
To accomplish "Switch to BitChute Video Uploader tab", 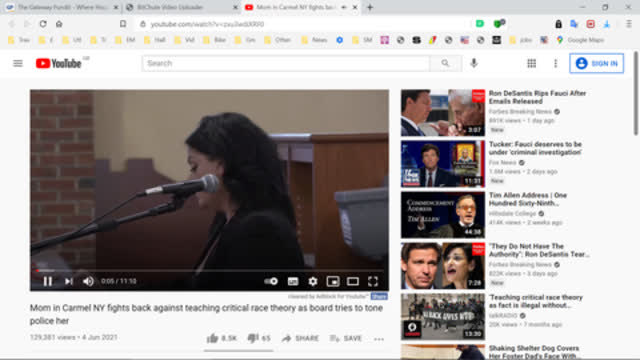I will [x=182, y=7].
